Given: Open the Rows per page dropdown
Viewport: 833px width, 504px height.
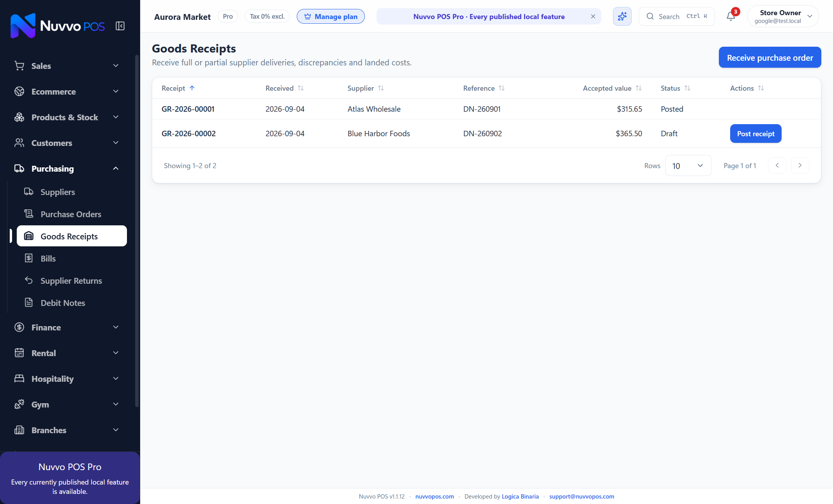Looking at the screenshot, I should click(688, 165).
